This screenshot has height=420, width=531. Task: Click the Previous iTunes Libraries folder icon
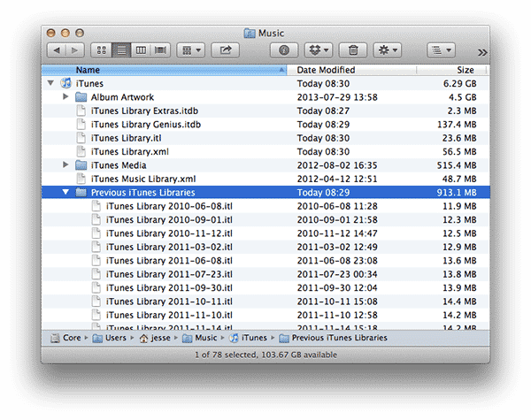tap(81, 192)
